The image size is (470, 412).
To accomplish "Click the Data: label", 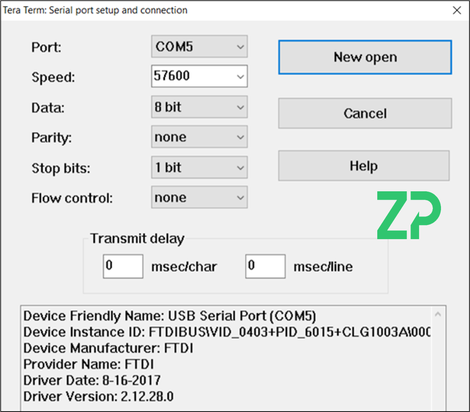I will (x=48, y=108).
